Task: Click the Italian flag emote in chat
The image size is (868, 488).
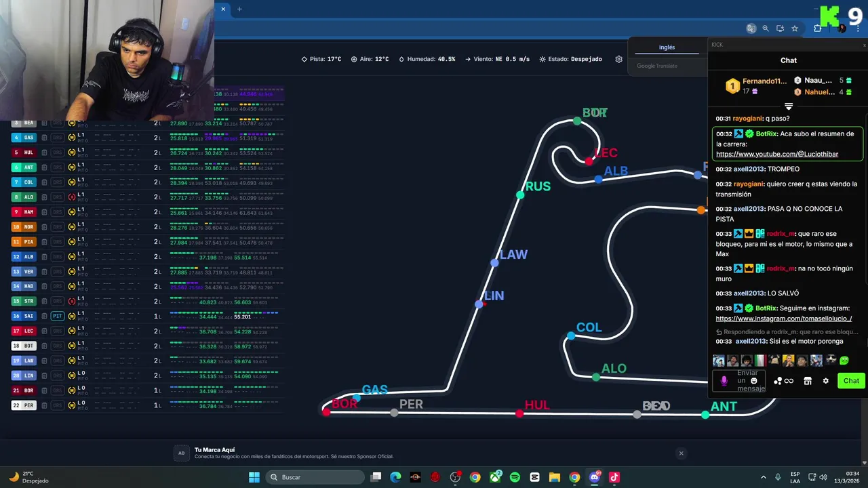Action: 759,361
